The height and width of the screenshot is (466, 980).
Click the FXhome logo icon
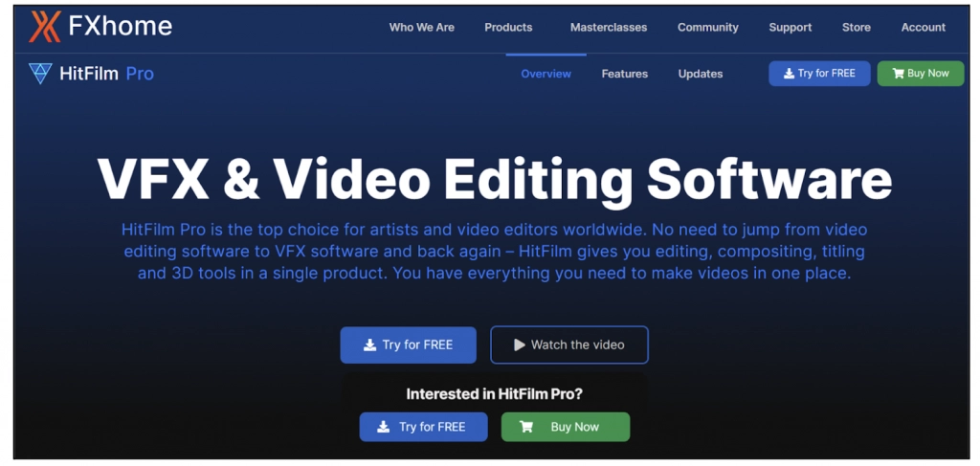(x=44, y=27)
